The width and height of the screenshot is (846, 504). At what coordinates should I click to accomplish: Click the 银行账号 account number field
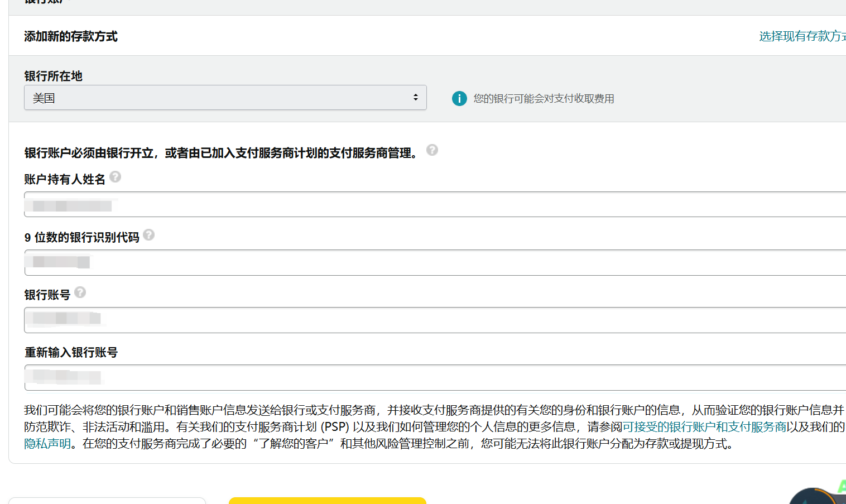(x=223, y=320)
